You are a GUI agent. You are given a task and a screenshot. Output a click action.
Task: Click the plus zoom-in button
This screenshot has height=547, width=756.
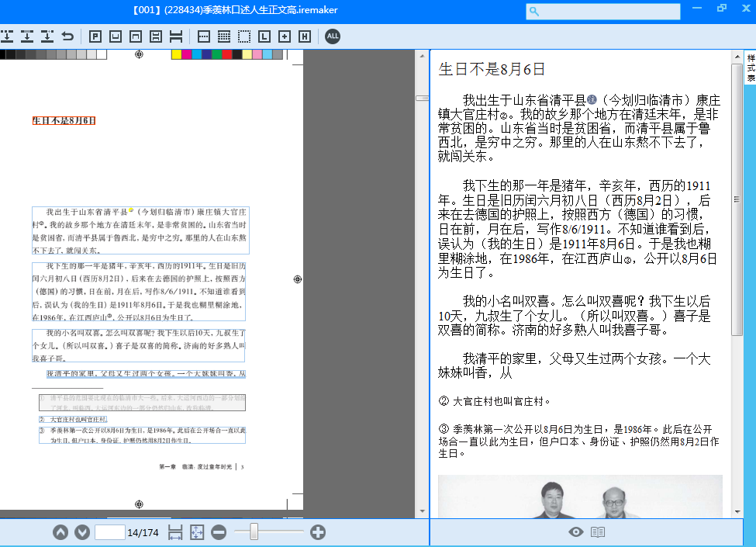(x=318, y=532)
